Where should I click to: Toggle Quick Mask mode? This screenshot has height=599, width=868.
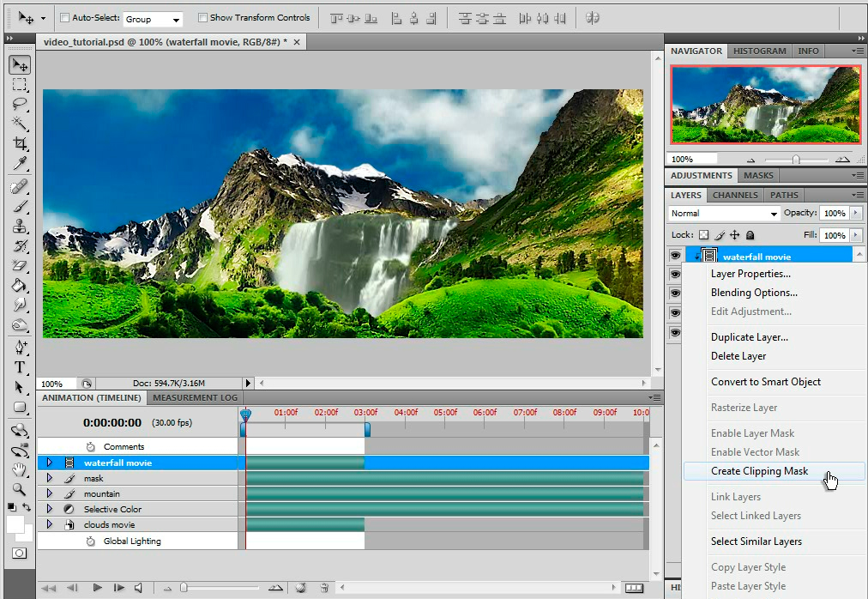tap(20, 553)
